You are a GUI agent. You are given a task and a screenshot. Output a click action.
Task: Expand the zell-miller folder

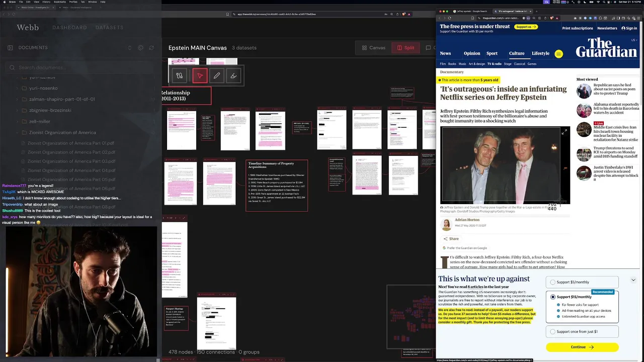pyautogui.click(x=40, y=121)
